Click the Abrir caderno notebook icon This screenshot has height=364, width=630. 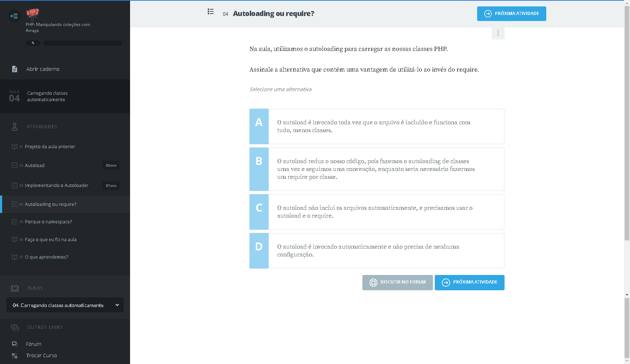(x=15, y=69)
